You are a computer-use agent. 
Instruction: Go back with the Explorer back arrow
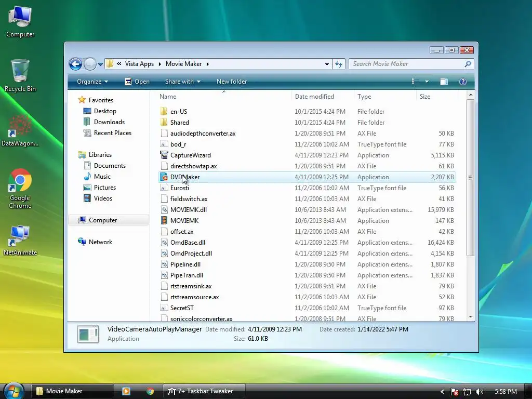(75, 64)
